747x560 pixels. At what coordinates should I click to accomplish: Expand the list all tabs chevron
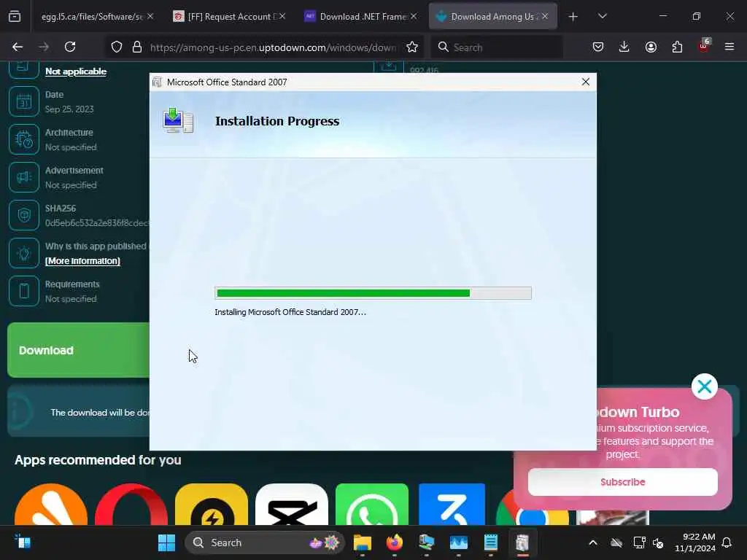(602, 16)
